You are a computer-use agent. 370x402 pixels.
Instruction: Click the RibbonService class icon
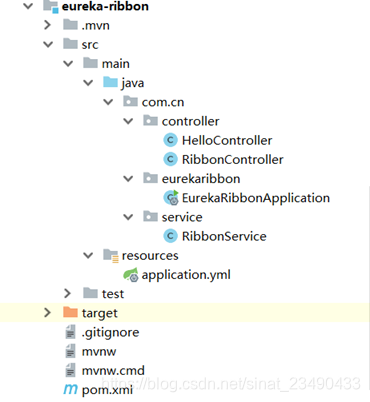(x=170, y=236)
